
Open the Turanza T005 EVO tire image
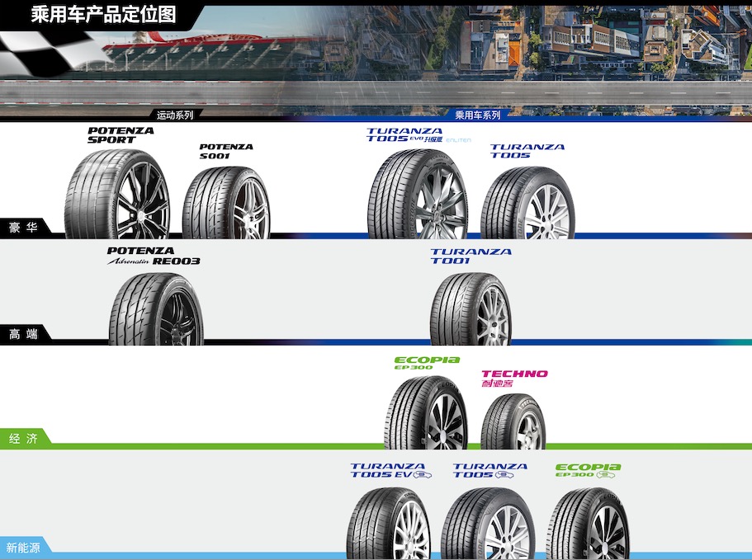[x=418, y=194]
